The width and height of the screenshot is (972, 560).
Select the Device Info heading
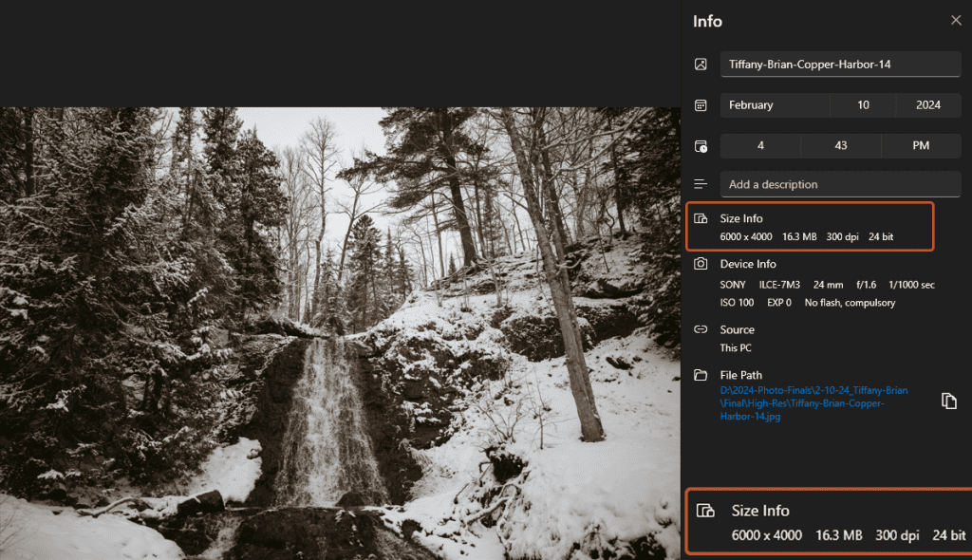tap(748, 264)
